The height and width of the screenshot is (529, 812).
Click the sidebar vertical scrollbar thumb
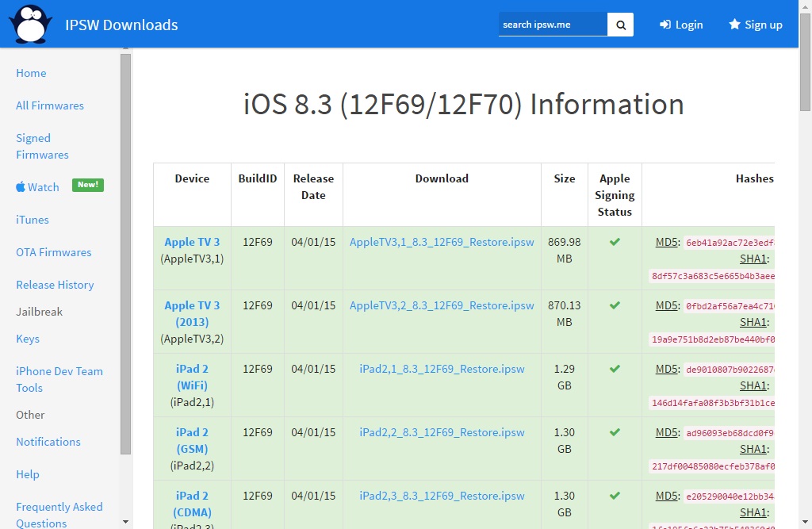(x=125, y=254)
